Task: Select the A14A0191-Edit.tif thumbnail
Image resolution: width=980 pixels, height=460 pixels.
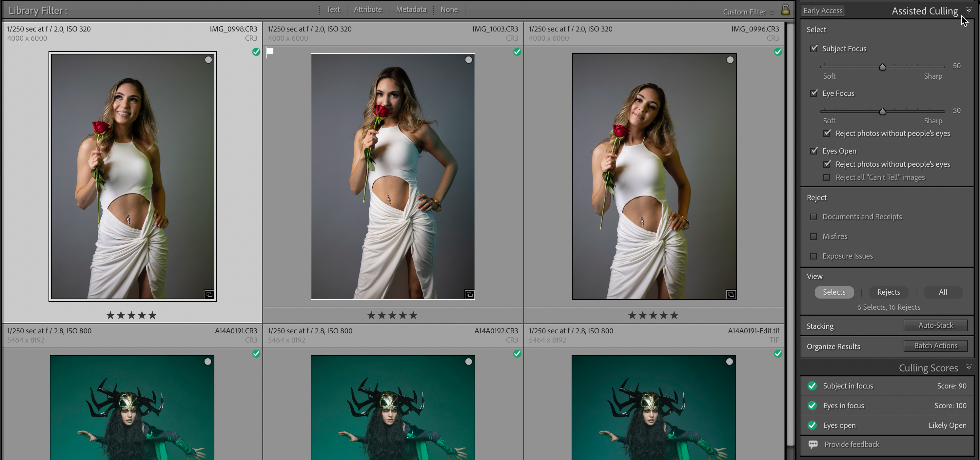Action: pos(653,408)
